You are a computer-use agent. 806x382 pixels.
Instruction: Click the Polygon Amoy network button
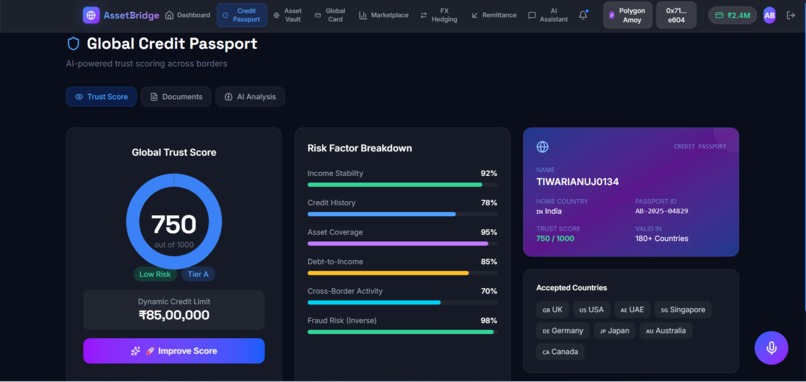(x=628, y=15)
